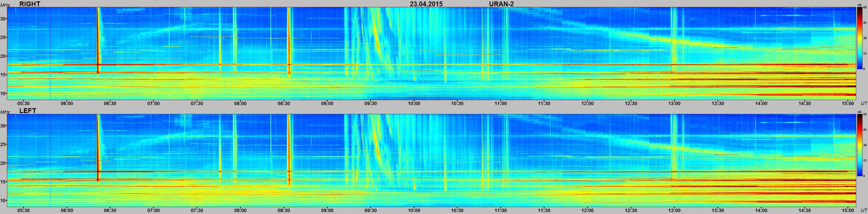
Task: Click the 13:00 tick under the RIGHT panel
Action: [674, 103]
